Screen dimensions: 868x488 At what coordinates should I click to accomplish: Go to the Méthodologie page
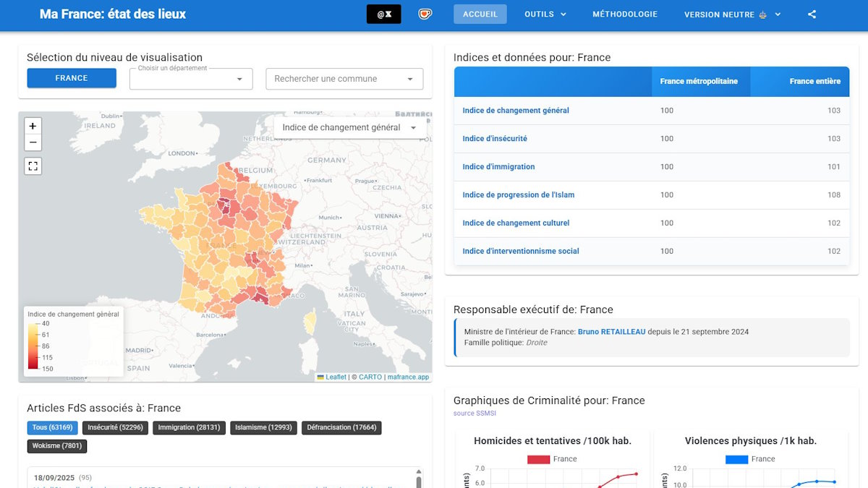tap(625, 14)
